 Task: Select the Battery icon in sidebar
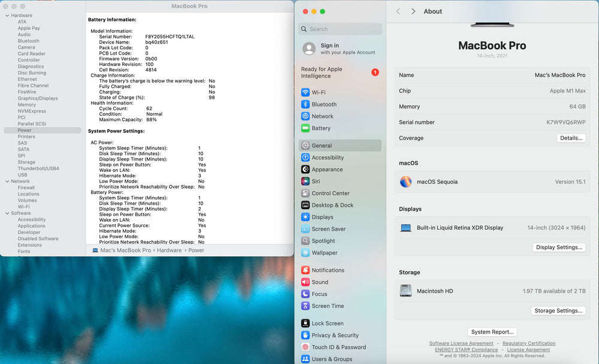click(305, 128)
